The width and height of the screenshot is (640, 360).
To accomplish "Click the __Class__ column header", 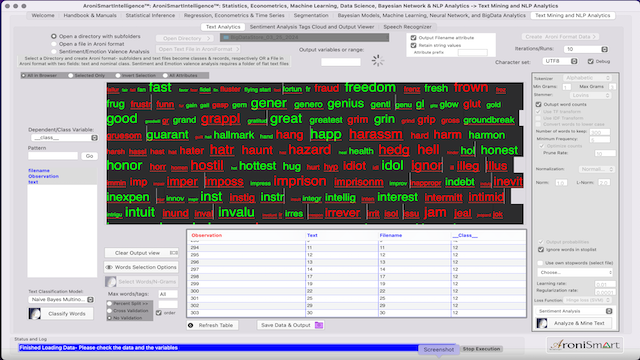I will click(x=465, y=236).
